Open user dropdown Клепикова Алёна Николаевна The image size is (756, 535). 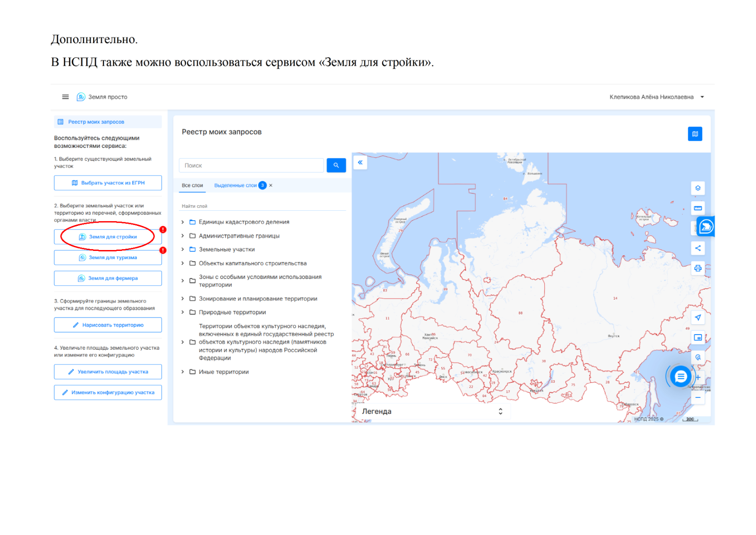(656, 97)
